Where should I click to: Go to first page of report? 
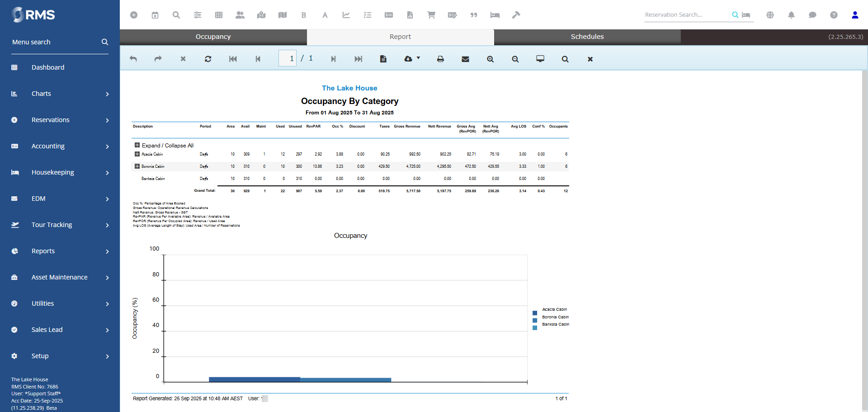[233, 59]
